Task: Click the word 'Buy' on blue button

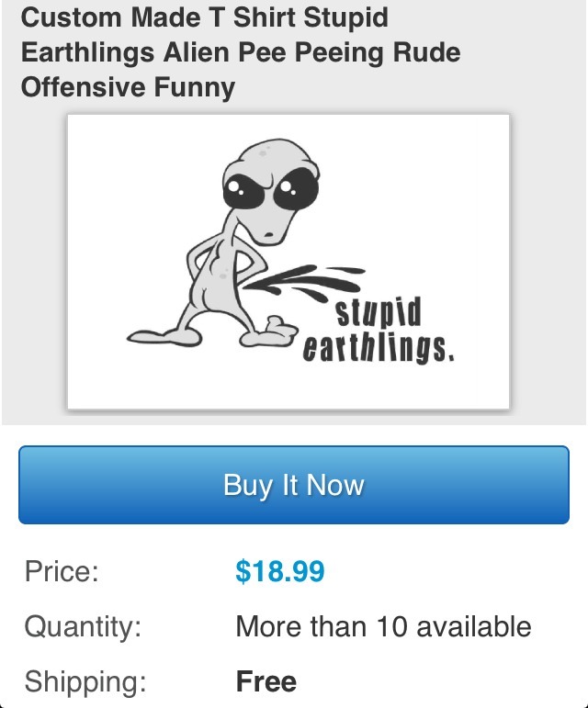Action: pyautogui.click(x=248, y=486)
